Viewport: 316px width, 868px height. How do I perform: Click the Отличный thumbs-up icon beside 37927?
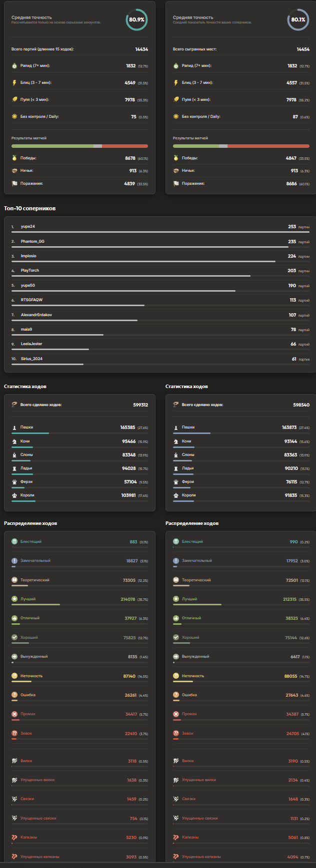coord(14,618)
